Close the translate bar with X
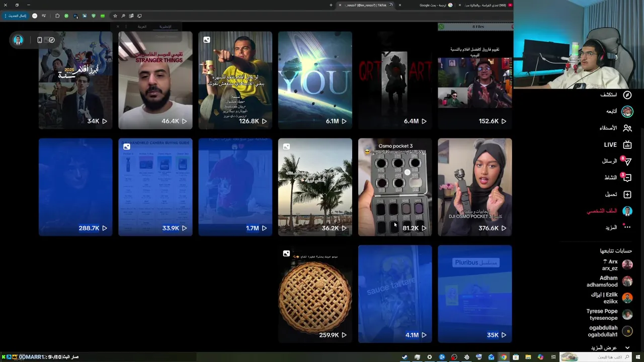The image size is (644, 362). (x=118, y=27)
